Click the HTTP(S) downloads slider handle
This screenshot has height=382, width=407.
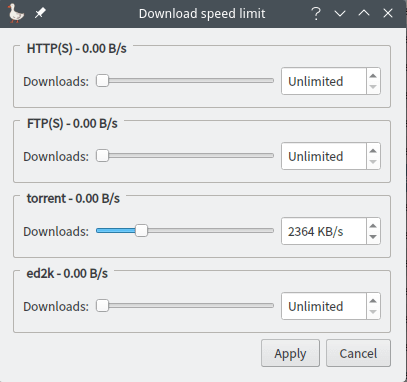click(102, 81)
